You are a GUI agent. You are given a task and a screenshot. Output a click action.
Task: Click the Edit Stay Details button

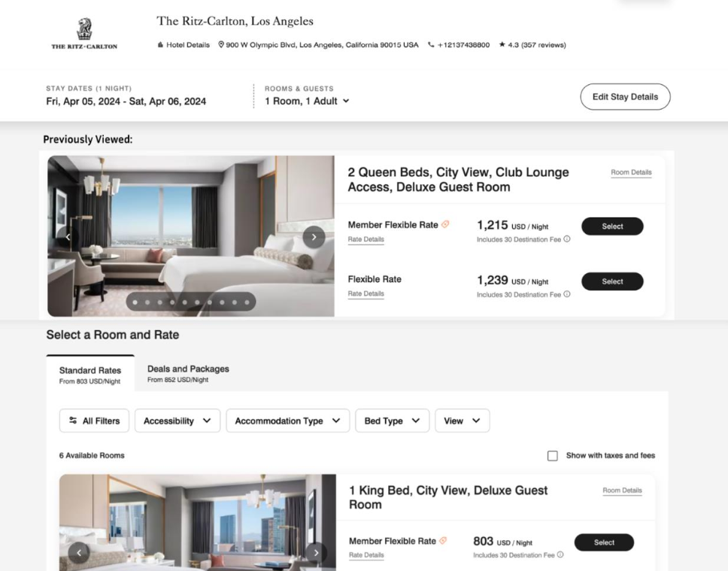[x=625, y=96]
